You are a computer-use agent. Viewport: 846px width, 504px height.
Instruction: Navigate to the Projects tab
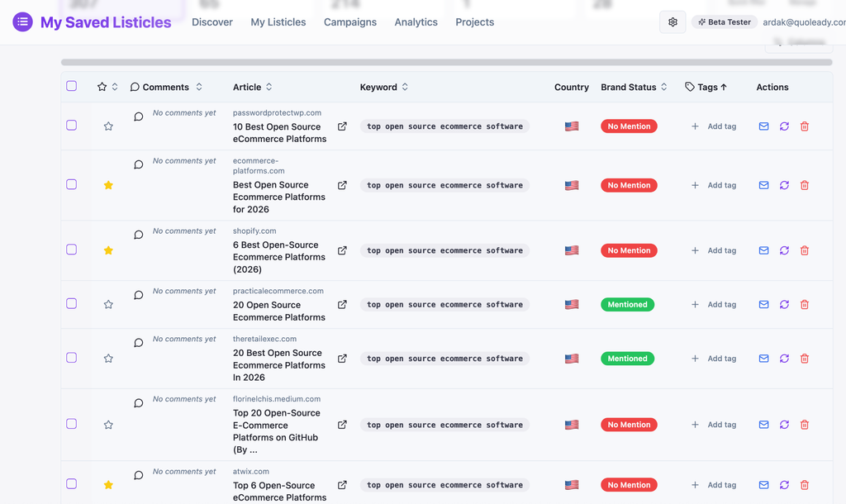click(475, 22)
